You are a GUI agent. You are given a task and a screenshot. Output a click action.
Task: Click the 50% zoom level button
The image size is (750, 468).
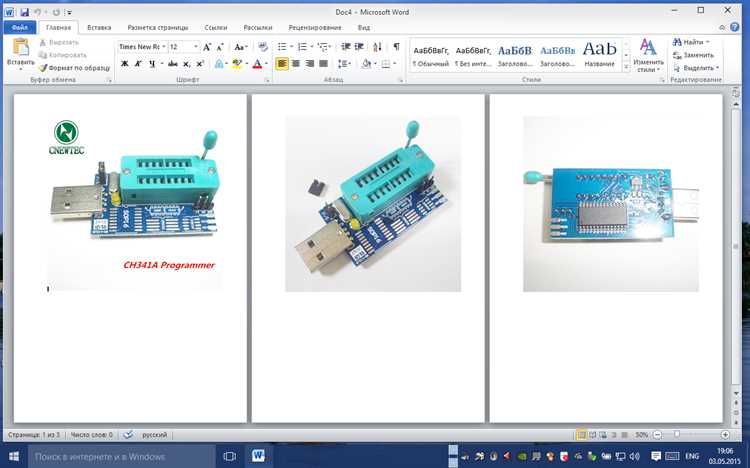(641, 435)
